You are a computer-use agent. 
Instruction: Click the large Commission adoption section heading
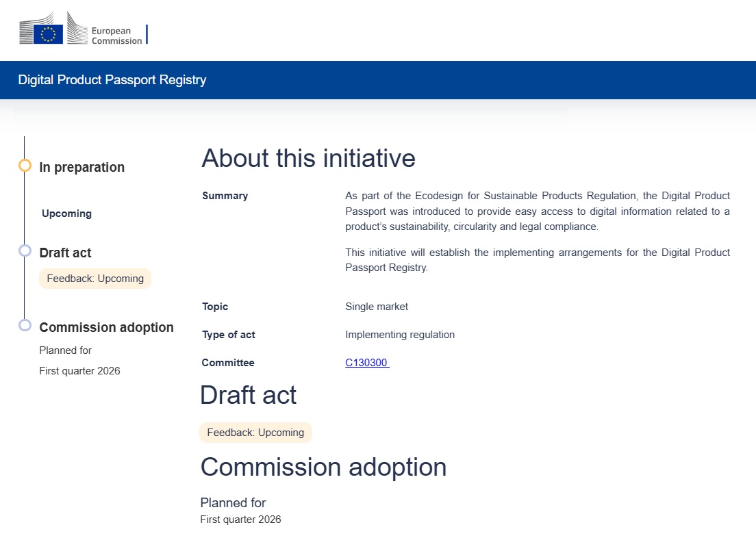[x=323, y=467]
